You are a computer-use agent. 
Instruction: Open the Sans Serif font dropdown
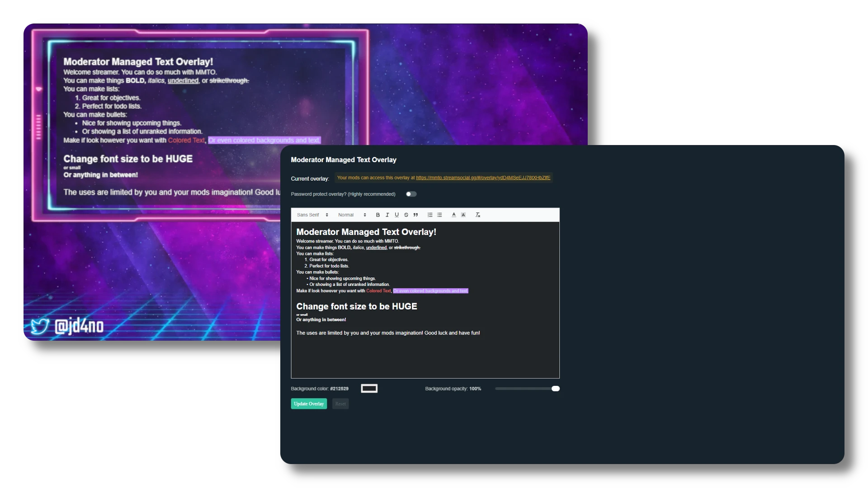point(312,215)
